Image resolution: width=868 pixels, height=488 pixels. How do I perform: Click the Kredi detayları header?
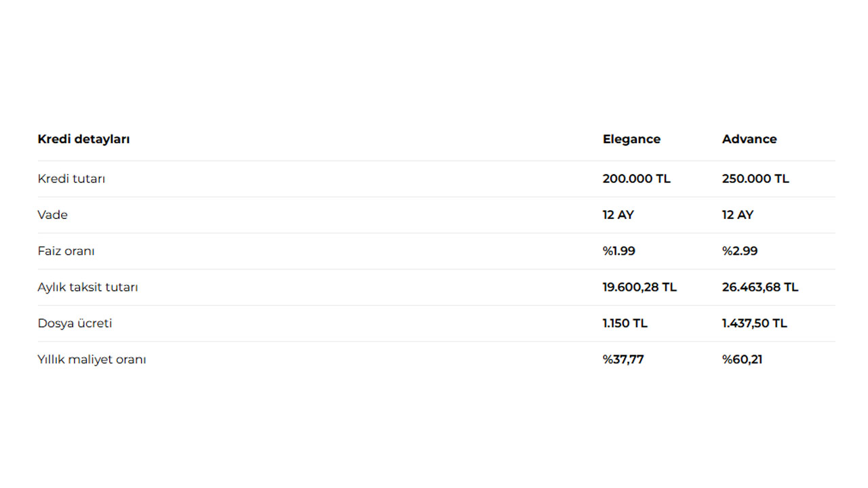[x=83, y=139]
